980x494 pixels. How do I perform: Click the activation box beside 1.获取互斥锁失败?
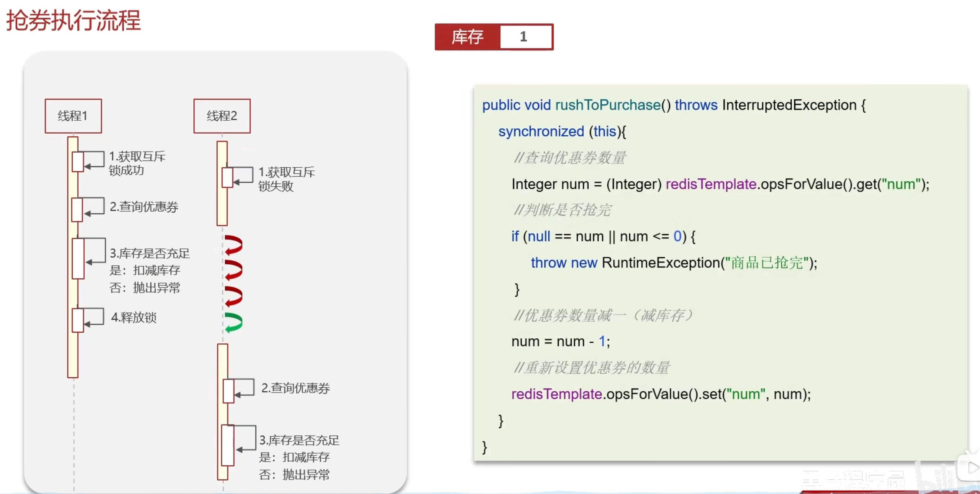point(227,177)
